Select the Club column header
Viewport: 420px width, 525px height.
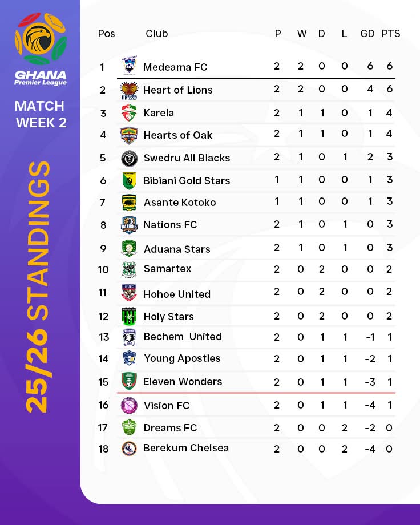[156, 34]
